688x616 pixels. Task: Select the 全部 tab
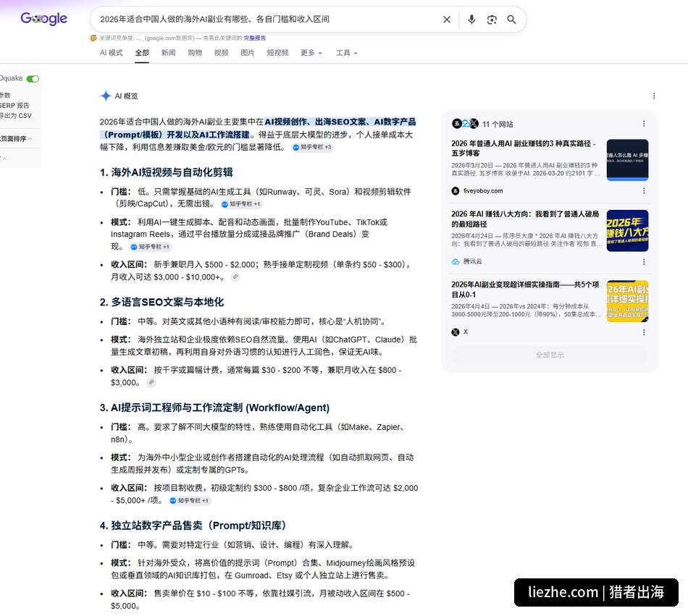point(142,53)
